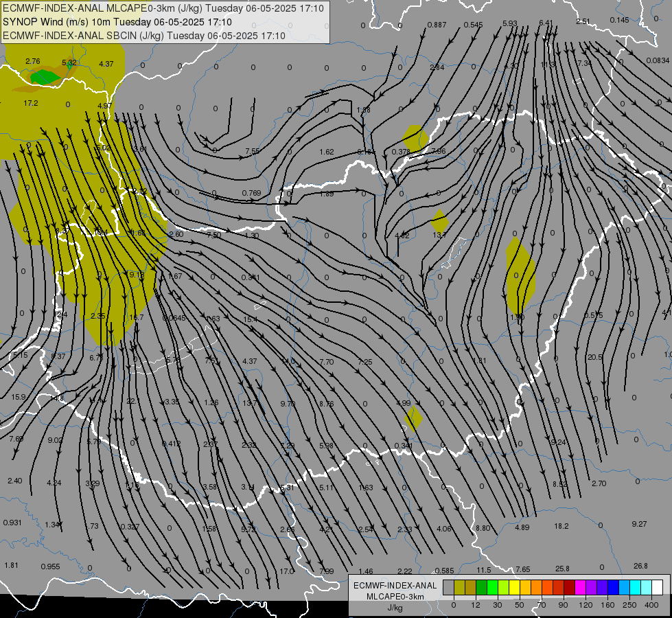Click the map value '2.40'

coord(14,481)
